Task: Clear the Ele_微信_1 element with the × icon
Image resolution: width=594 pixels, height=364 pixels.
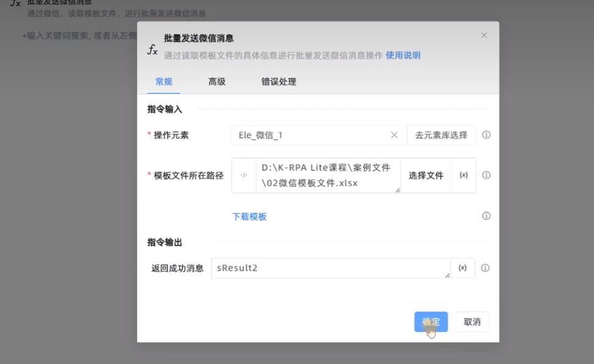Action: (394, 135)
